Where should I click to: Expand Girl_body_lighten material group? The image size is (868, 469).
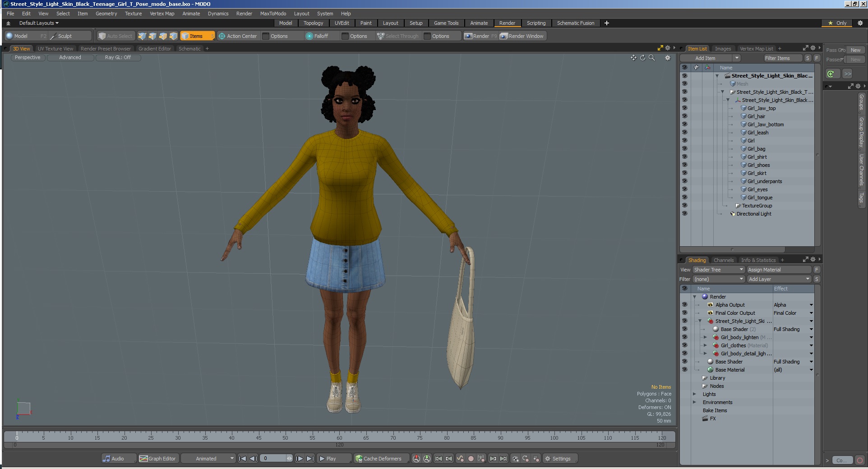pos(706,337)
